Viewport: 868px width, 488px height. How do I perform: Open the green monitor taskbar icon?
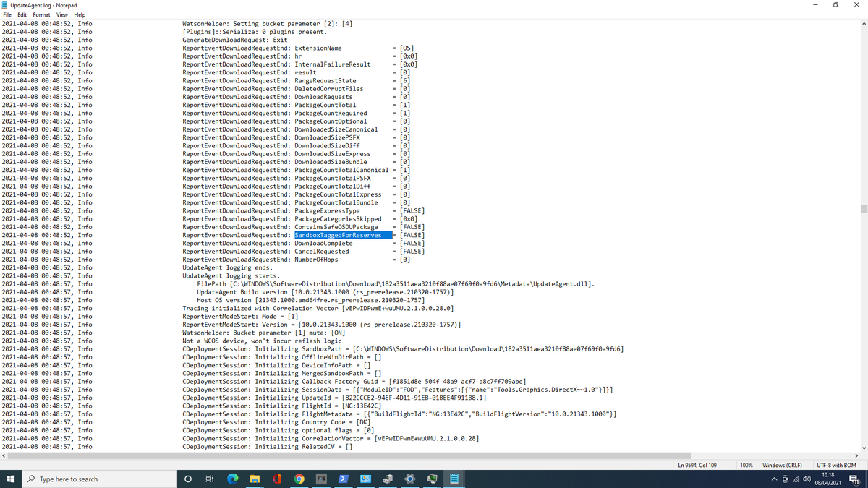coord(433,479)
